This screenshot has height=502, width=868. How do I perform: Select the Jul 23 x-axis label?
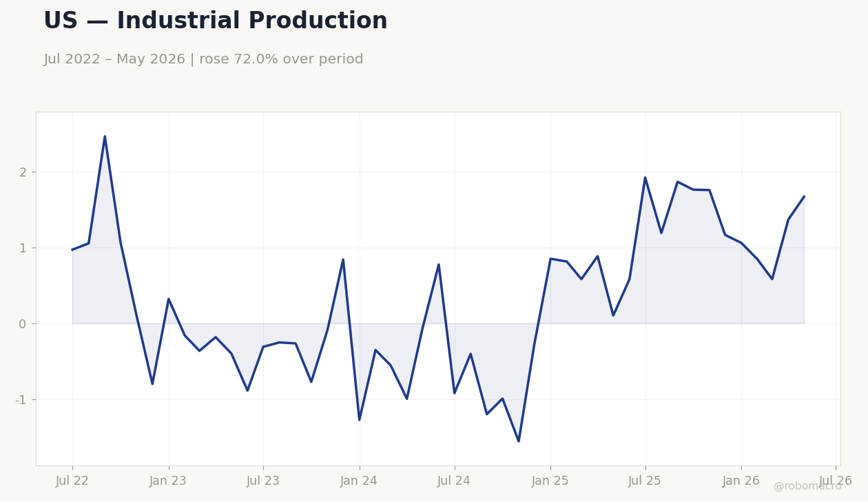click(263, 481)
